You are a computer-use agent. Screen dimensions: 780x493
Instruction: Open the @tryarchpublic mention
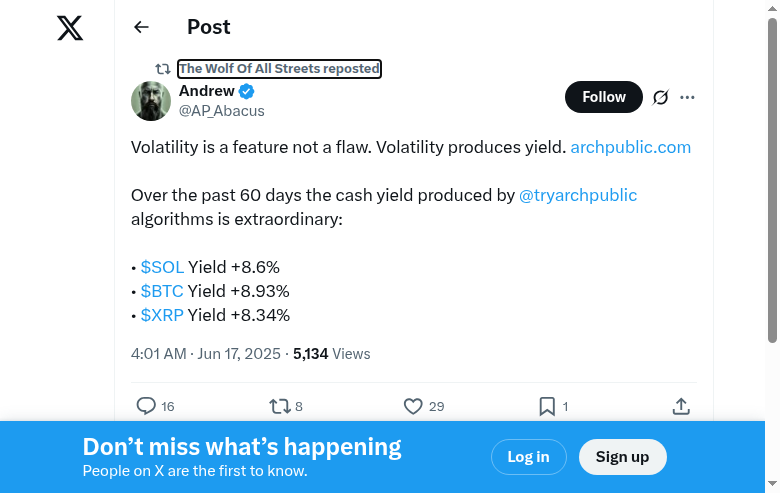[578, 195]
